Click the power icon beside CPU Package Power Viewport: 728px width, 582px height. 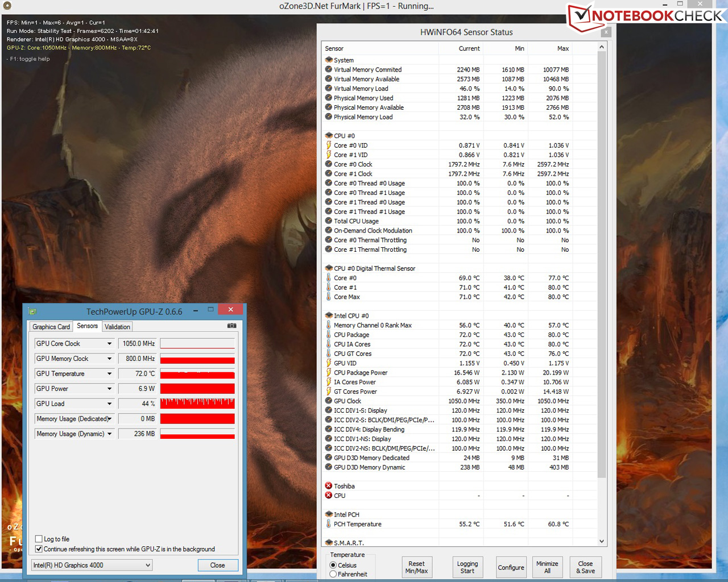329,373
